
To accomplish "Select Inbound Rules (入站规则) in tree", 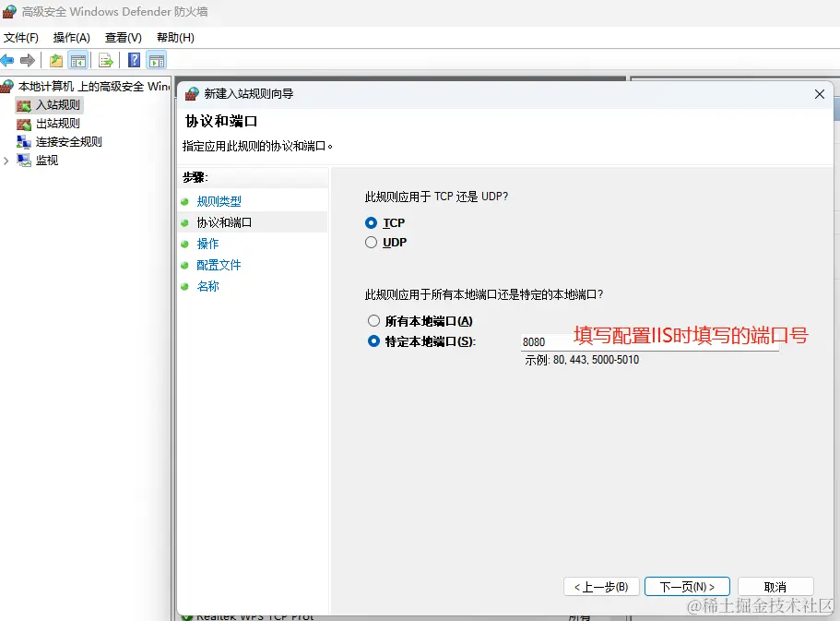I will click(x=58, y=105).
